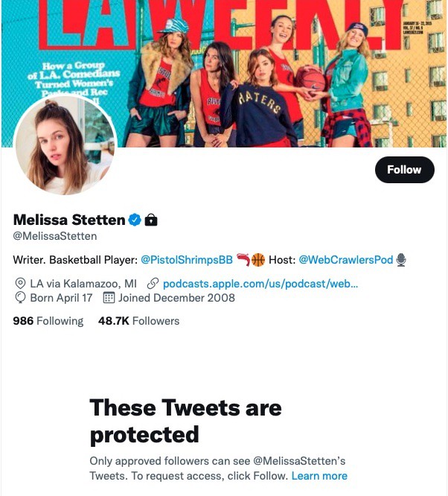
Task: Click the basketball emoji in bio
Action: [258, 260]
